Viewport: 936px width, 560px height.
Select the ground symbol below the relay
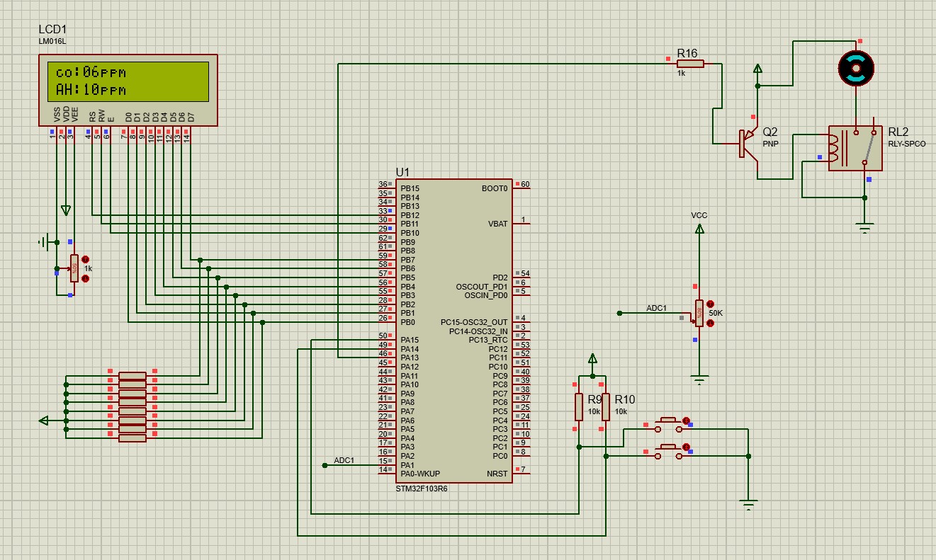point(864,225)
